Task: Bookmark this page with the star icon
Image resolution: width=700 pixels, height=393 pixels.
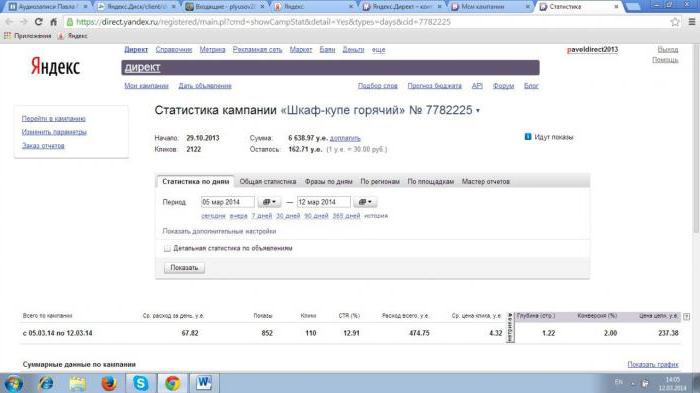Action: 675,21
